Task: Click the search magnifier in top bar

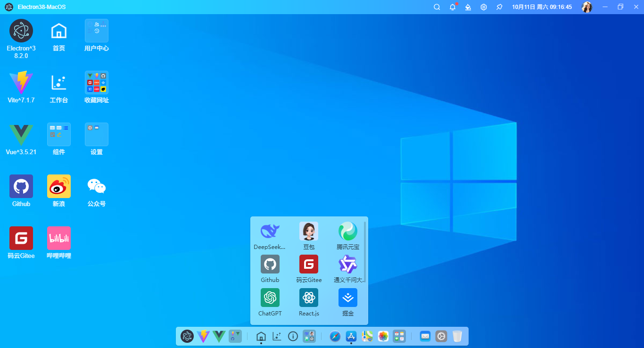Action: (x=437, y=7)
